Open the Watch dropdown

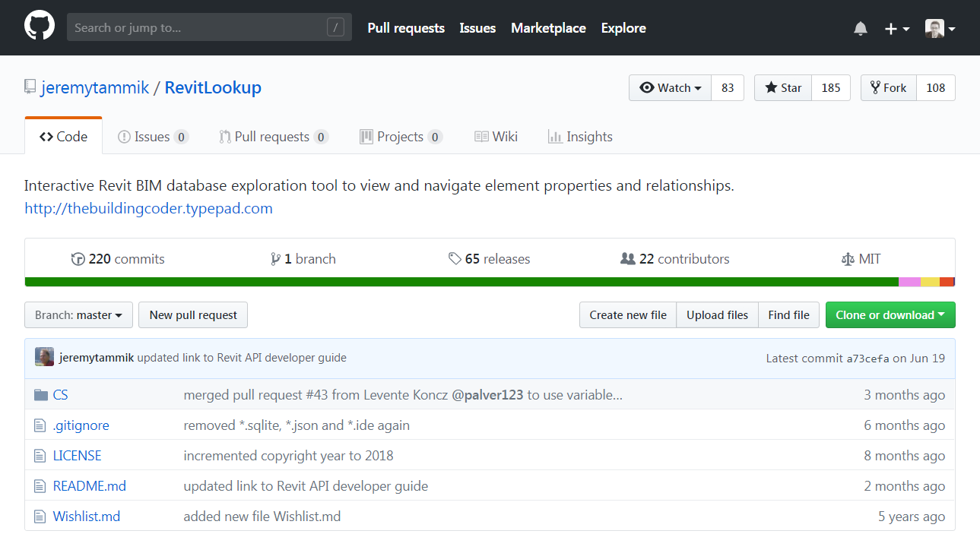[670, 88]
